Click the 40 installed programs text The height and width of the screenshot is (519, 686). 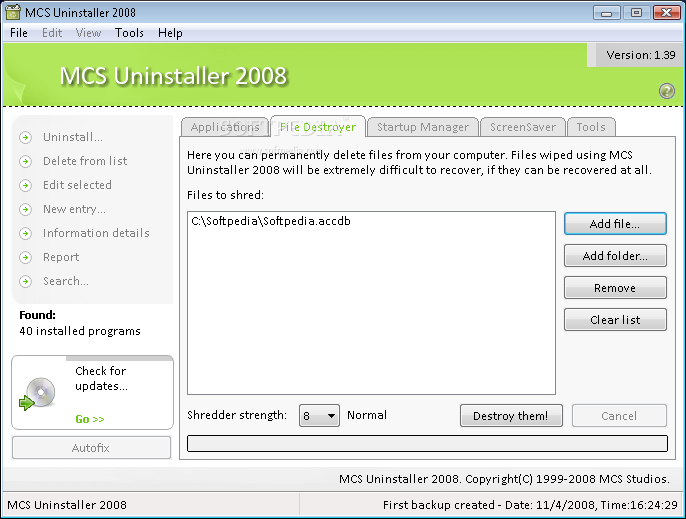[x=80, y=331]
